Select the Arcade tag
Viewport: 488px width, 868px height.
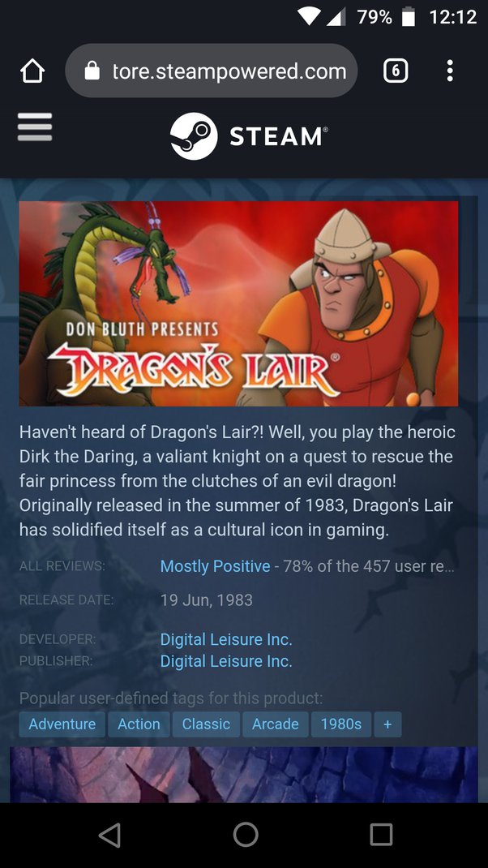275,724
